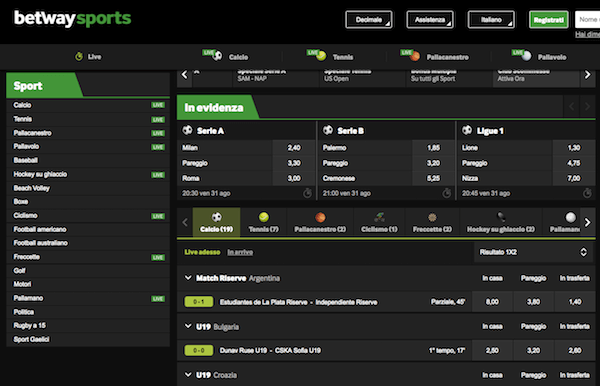Open Rugby a 15 in the sidebar
This screenshot has width=600, height=386.
88,326
